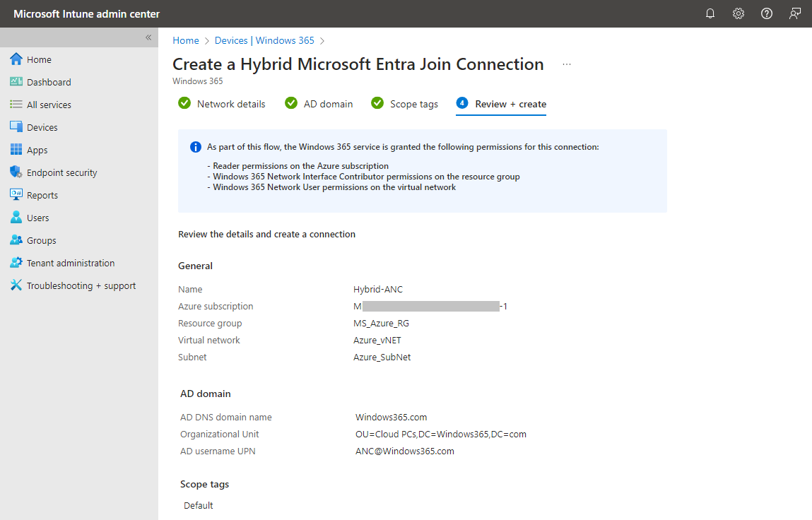
Task: Click the Devices monitor icon
Action: click(16, 127)
